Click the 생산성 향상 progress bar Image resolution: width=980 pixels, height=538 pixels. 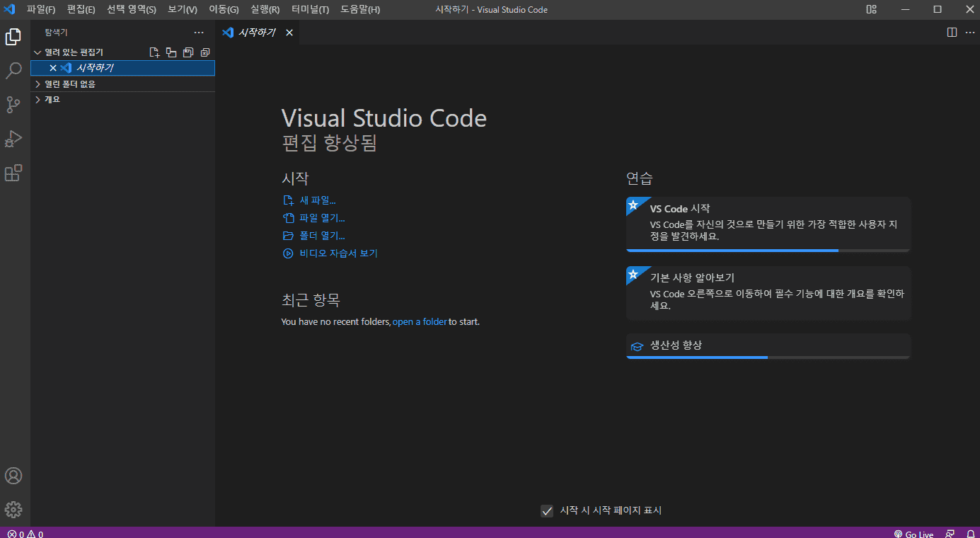(x=768, y=357)
